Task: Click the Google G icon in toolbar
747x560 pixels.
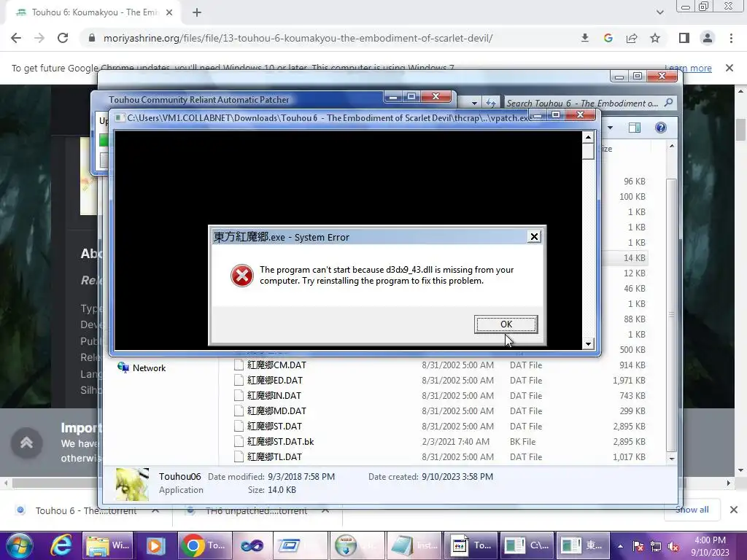Action: (x=608, y=38)
